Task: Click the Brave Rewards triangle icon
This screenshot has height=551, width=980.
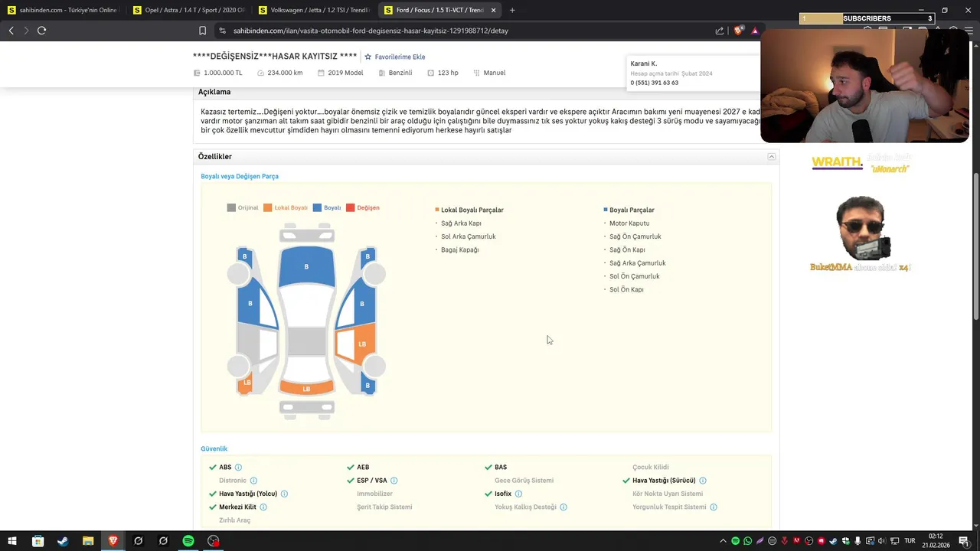Action: click(755, 31)
